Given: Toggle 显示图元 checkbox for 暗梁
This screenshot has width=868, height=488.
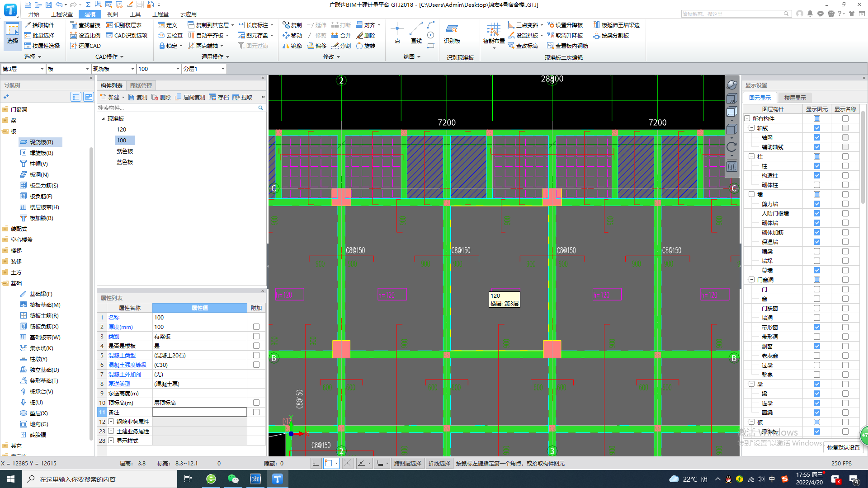Looking at the screenshot, I should pos(816,251).
